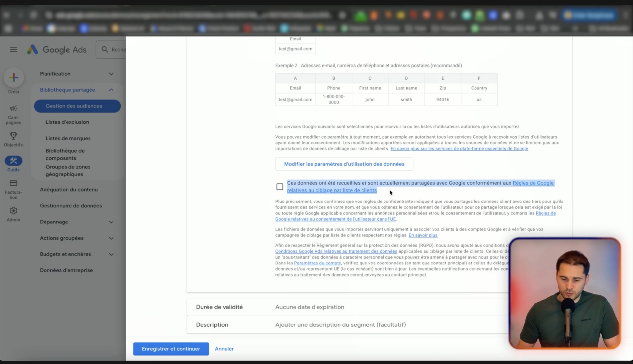Open Groupes de zones géographiques
Viewport: 633px width, 364px height.
(68, 170)
